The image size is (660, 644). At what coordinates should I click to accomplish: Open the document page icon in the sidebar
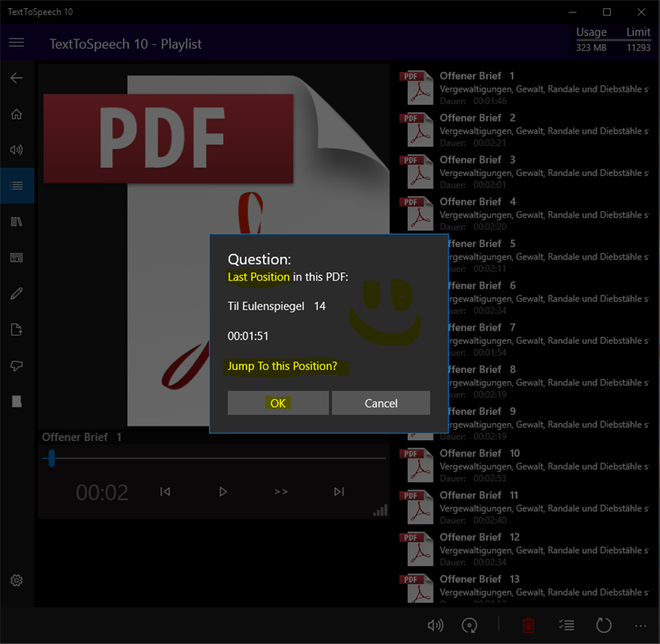16,329
